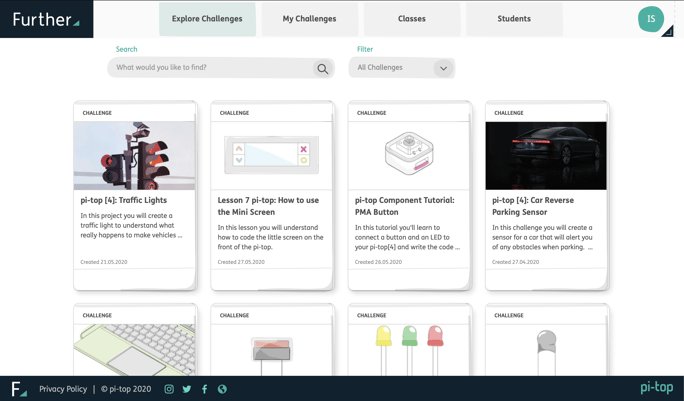Switch to My Challenges tab
The width and height of the screenshot is (684, 401).
coord(309,19)
